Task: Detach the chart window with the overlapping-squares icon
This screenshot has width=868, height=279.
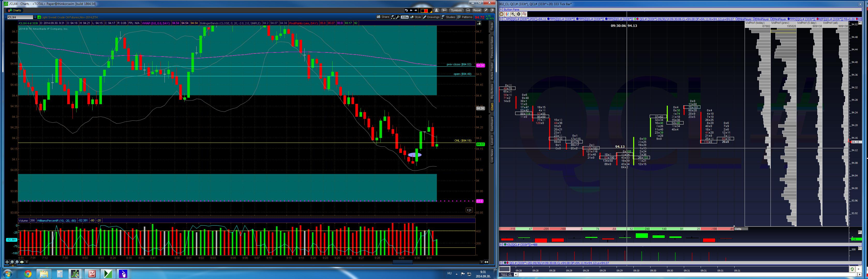Action: (x=492, y=10)
